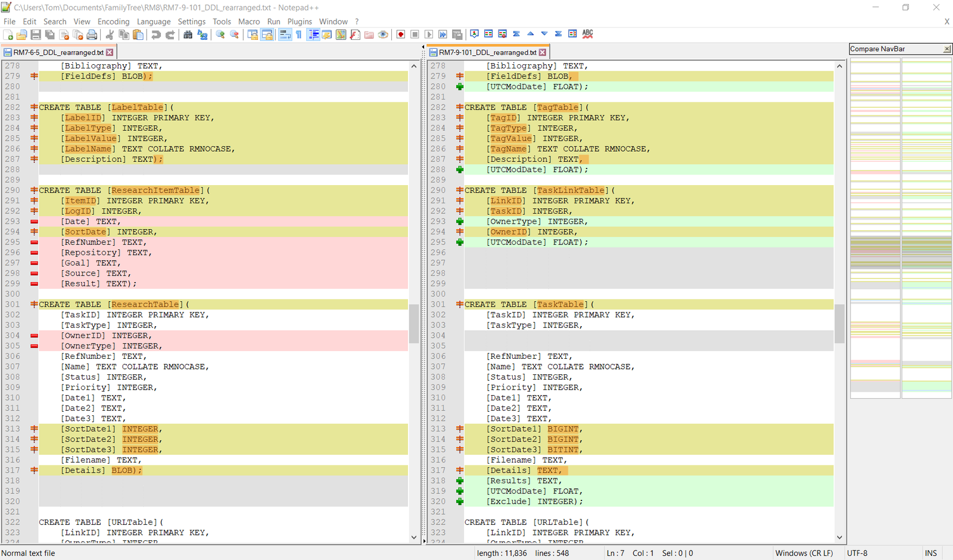This screenshot has height=560, width=953.
Task: Open the File menu
Action: 10,21
